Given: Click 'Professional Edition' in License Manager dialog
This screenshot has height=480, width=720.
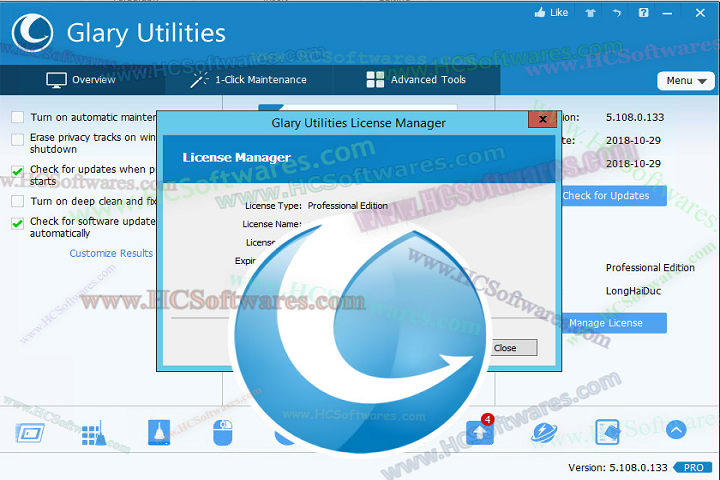Looking at the screenshot, I should click(x=348, y=206).
